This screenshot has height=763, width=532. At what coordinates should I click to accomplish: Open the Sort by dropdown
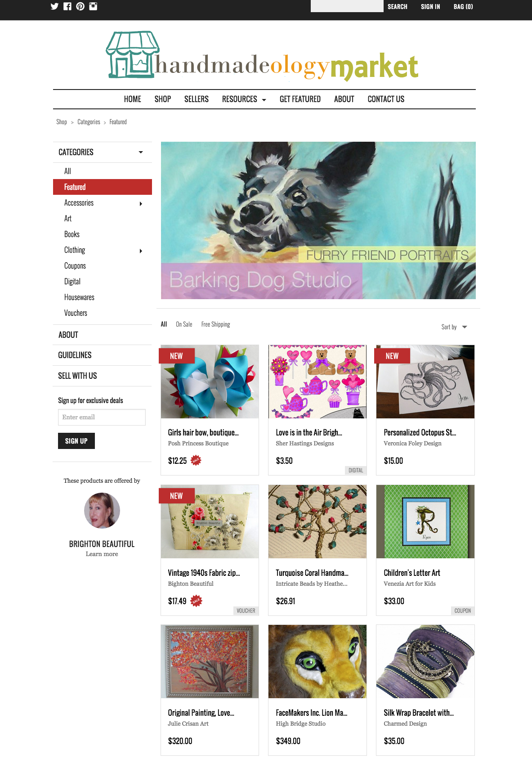coord(454,327)
